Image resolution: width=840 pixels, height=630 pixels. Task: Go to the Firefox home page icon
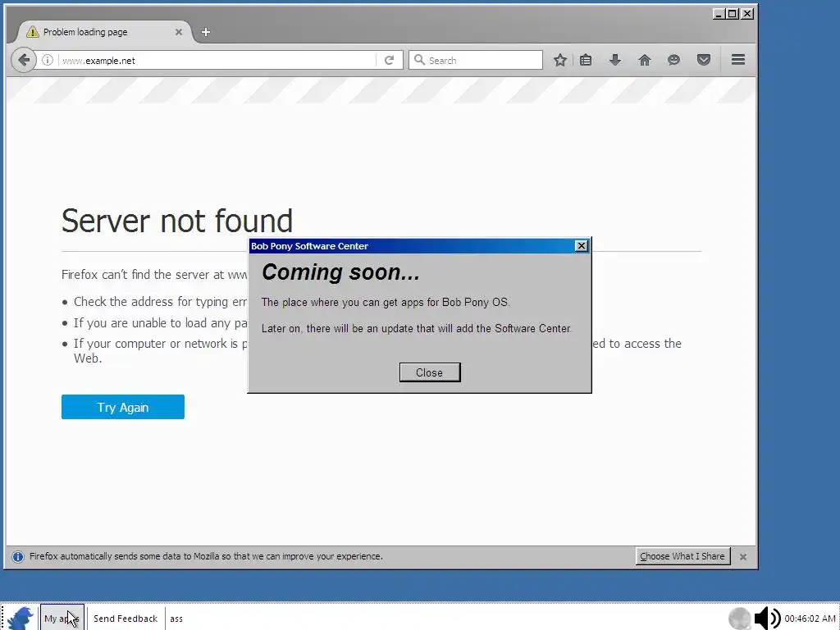coord(645,60)
